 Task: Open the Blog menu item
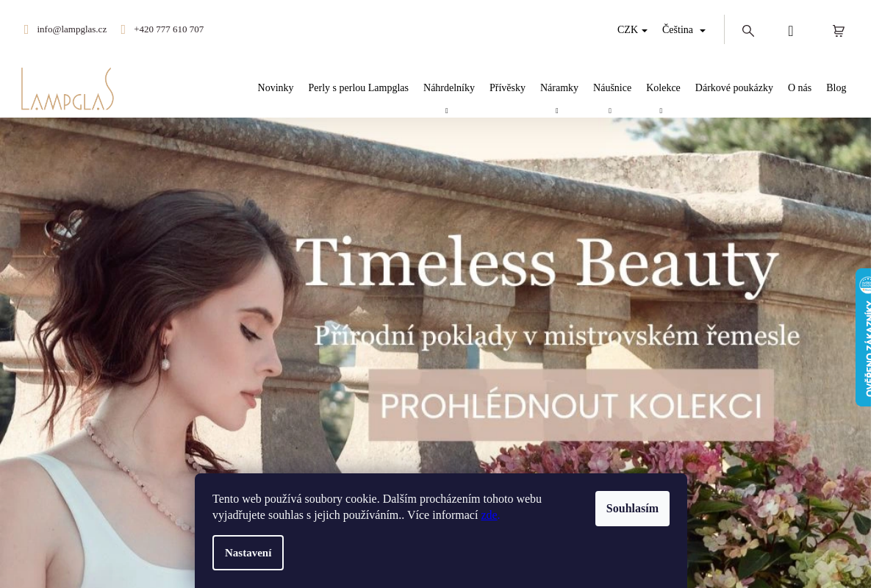[836, 88]
